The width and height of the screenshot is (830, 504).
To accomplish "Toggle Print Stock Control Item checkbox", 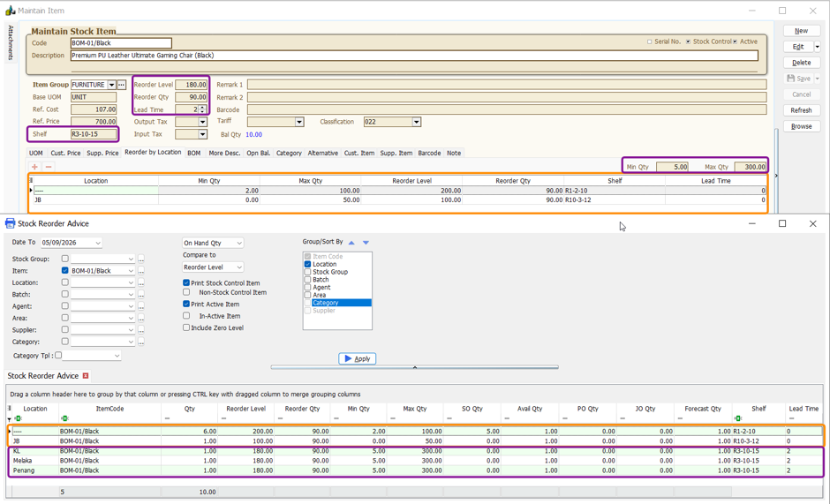I will pos(186,282).
